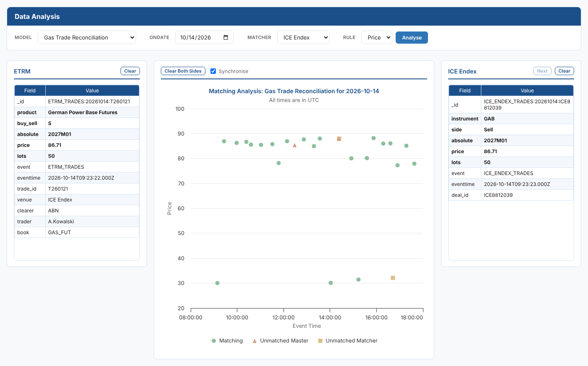The width and height of the screenshot is (588, 366).
Task: Select the highlighted point near 14:20 at price 88
Action: coord(339,139)
